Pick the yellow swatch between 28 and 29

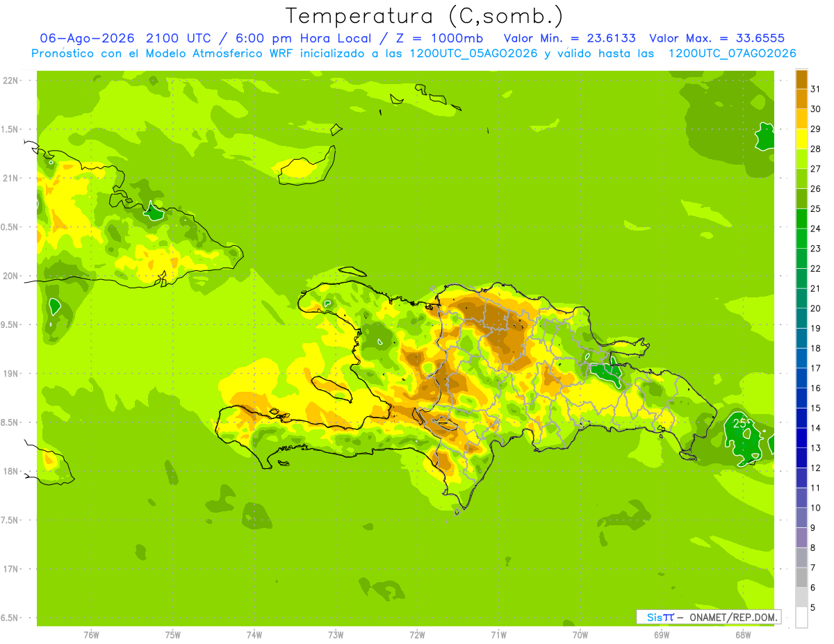(801, 139)
